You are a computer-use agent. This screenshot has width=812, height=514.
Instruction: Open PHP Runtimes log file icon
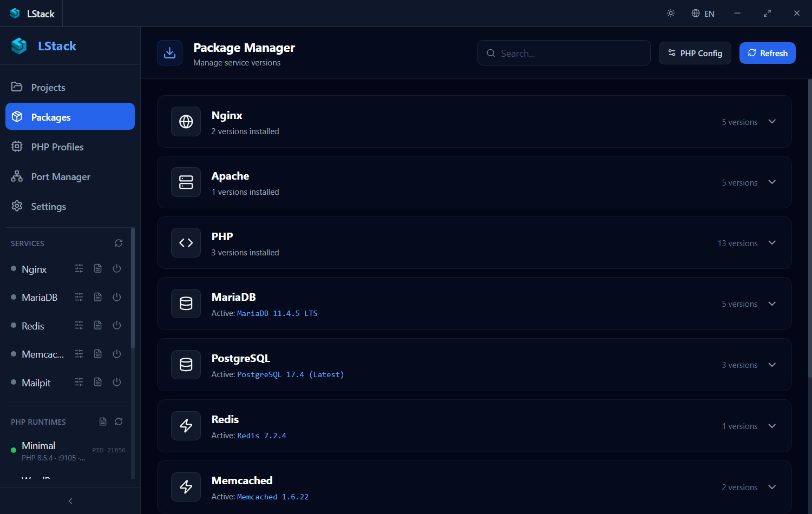coord(103,421)
